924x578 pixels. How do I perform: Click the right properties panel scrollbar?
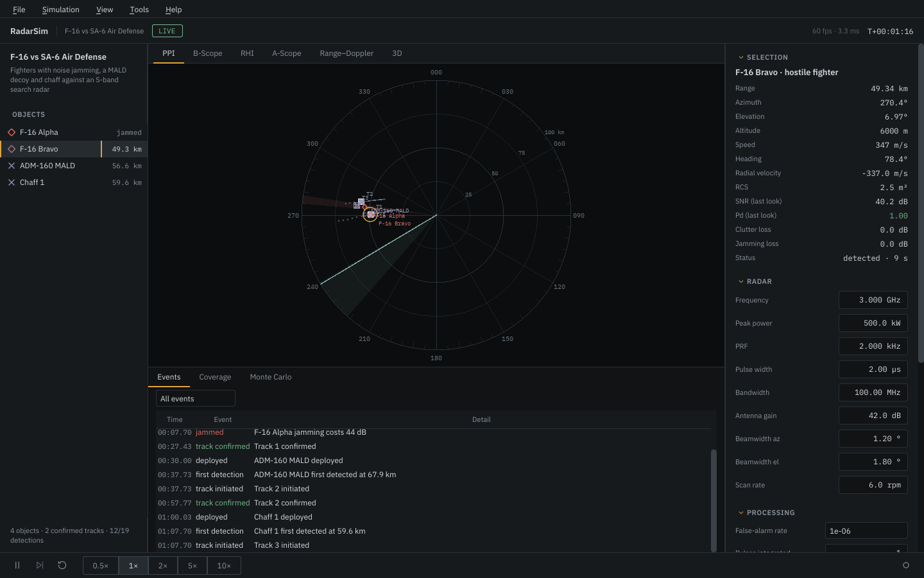921,202
